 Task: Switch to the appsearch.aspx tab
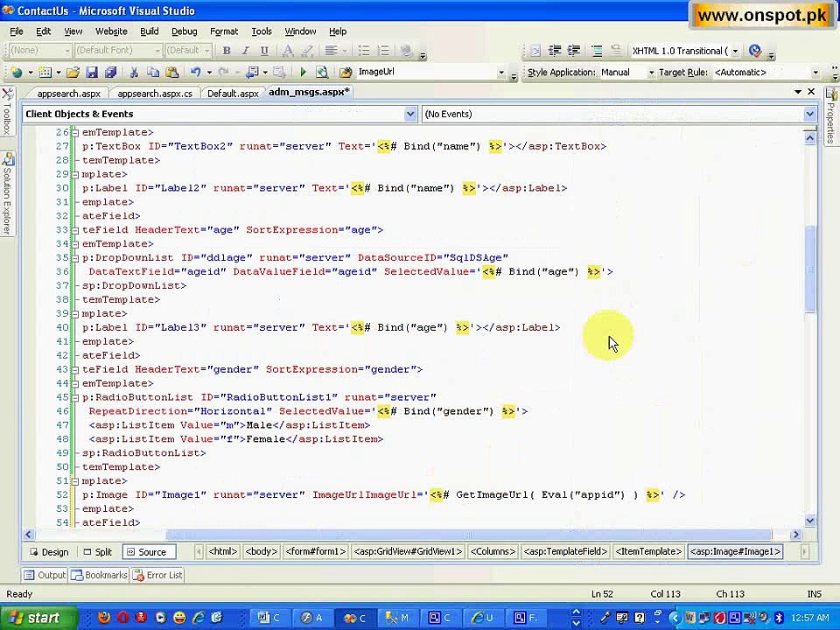coord(68,94)
